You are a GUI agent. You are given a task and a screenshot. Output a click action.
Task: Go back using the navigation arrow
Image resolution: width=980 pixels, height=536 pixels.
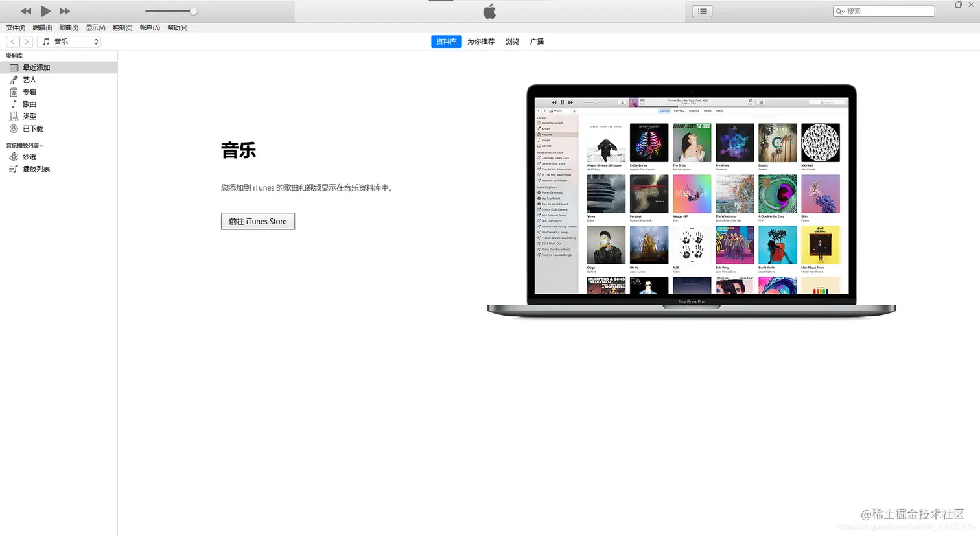[12, 41]
